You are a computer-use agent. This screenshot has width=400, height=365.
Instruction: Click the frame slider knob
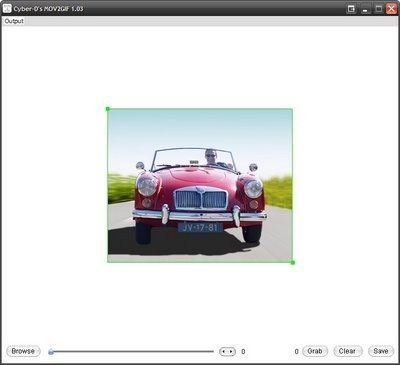coord(51,352)
